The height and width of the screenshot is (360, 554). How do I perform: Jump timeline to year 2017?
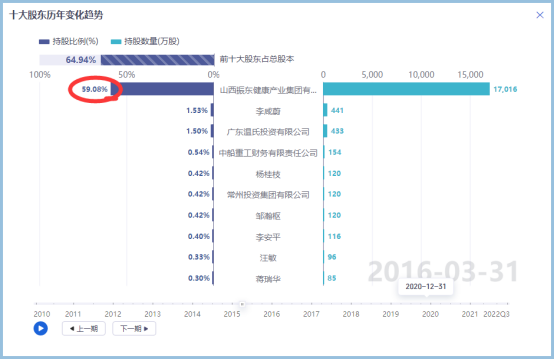(x=311, y=314)
